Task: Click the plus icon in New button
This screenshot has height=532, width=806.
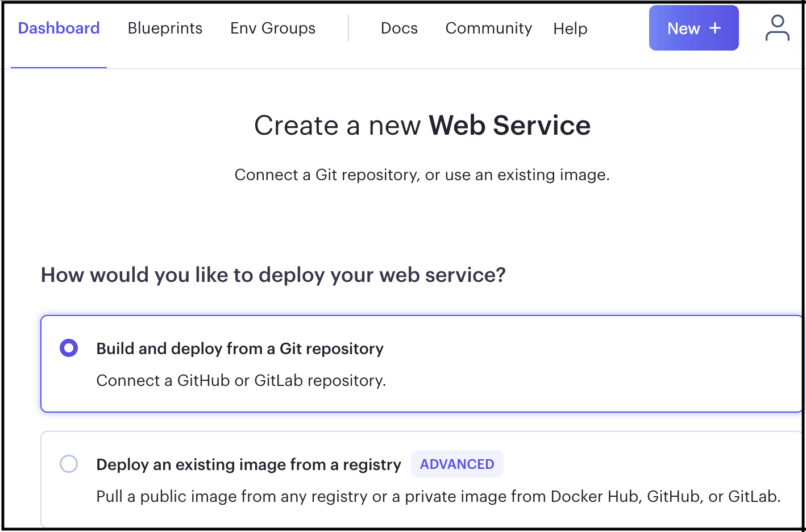Action: [x=715, y=28]
